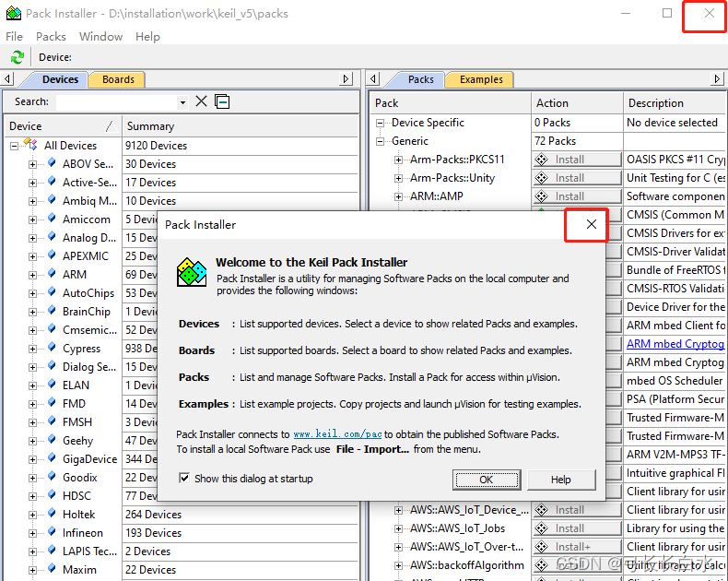The height and width of the screenshot is (581, 728).
Task: Sort by the Device column header
Action: (x=63, y=126)
